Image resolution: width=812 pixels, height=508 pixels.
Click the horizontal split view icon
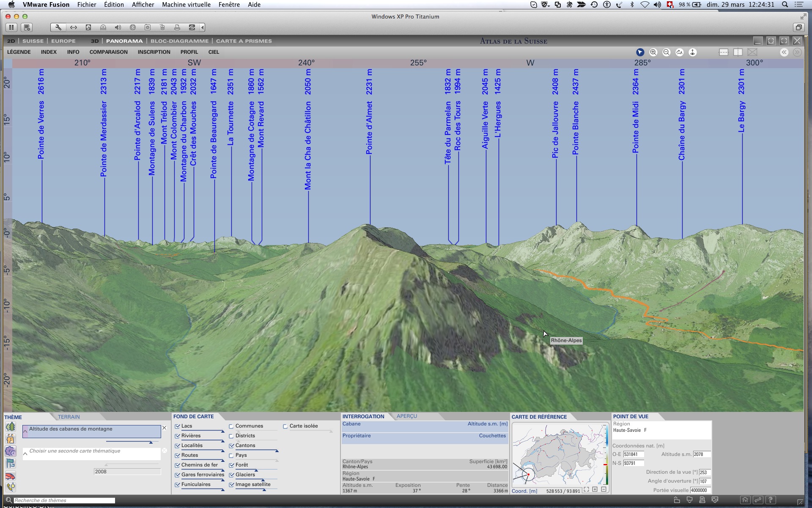[x=724, y=52]
